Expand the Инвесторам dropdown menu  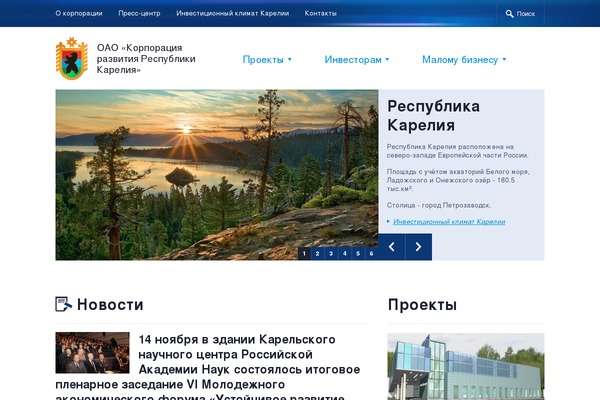(x=357, y=60)
